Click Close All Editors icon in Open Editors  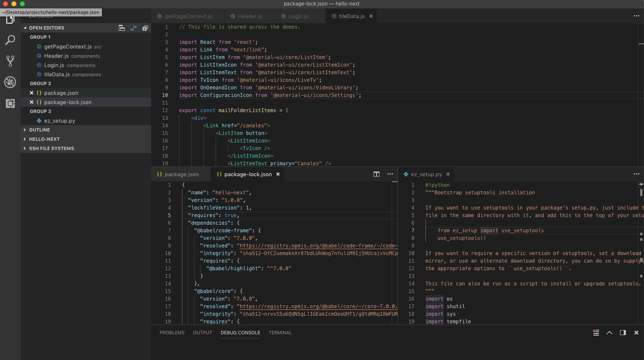[145, 28]
